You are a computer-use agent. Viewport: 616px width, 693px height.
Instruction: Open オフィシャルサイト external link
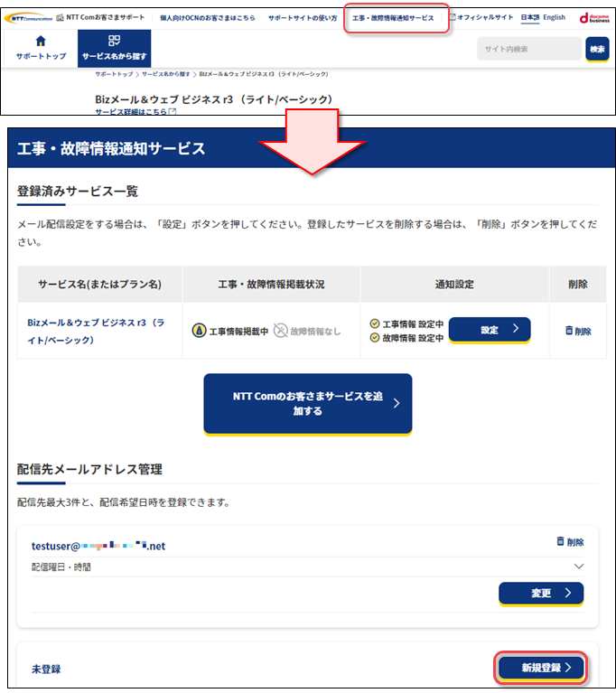click(481, 17)
